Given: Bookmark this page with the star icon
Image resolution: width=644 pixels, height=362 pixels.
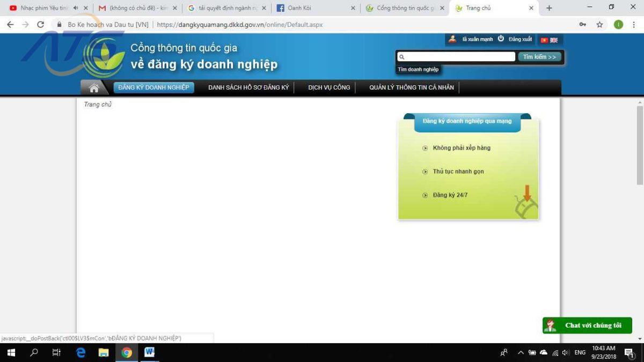Looking at the screenshot, I should pos(599,25).
